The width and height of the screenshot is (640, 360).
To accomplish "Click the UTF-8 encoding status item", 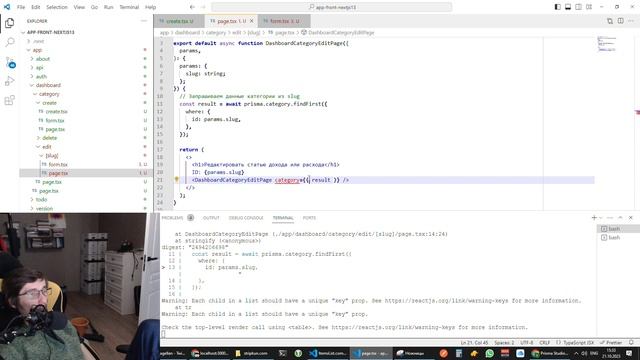I will point(527,342).
